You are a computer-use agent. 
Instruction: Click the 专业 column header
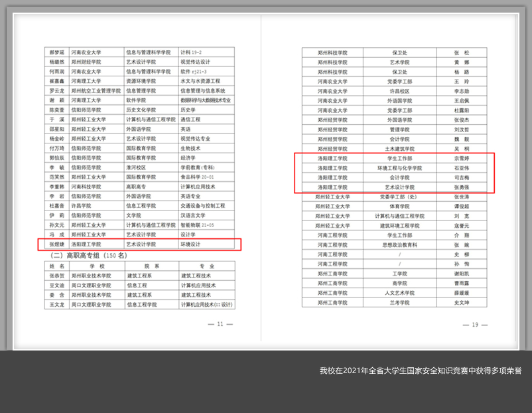point(207,265)
